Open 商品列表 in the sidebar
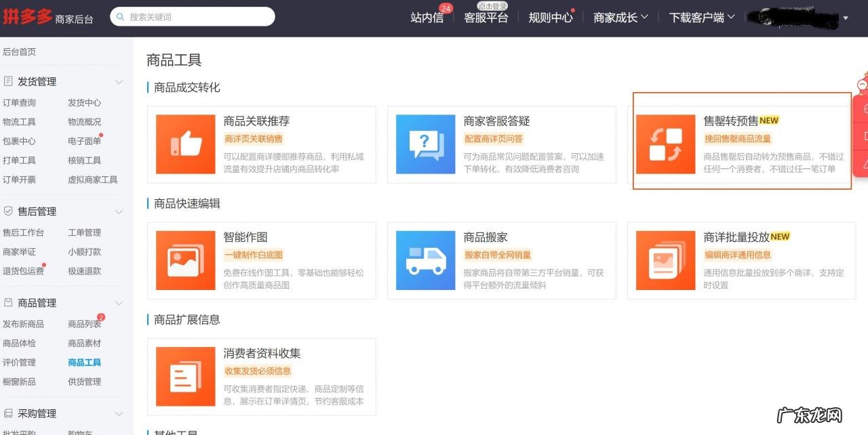Viewport: 868px width, 435px height. click(85, 324)
